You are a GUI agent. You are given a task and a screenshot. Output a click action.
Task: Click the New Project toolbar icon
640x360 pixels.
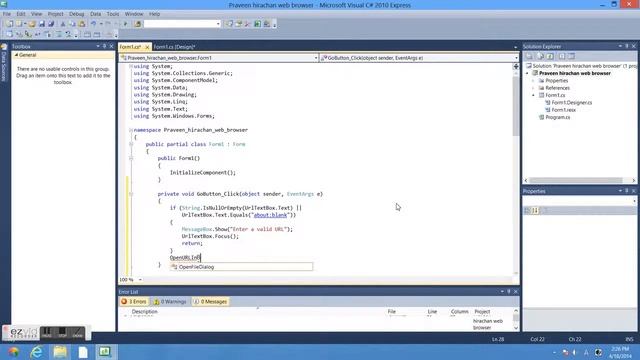9,24
